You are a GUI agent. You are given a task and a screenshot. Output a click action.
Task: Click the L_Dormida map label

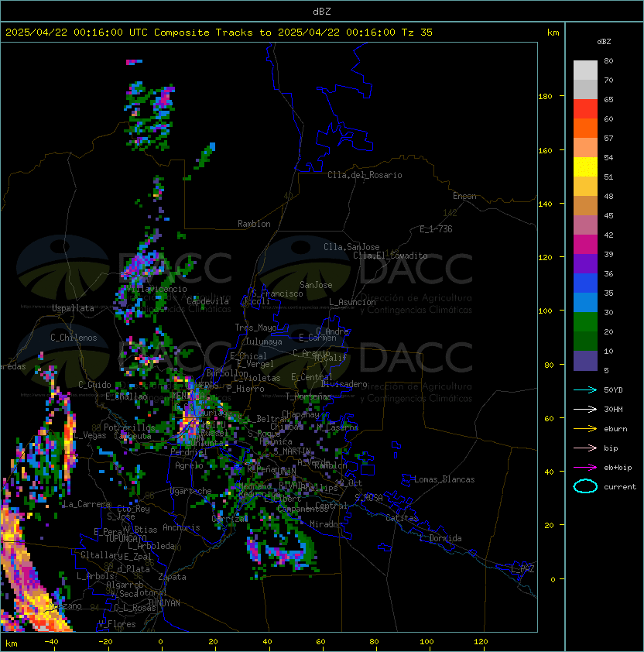point(440,538)
